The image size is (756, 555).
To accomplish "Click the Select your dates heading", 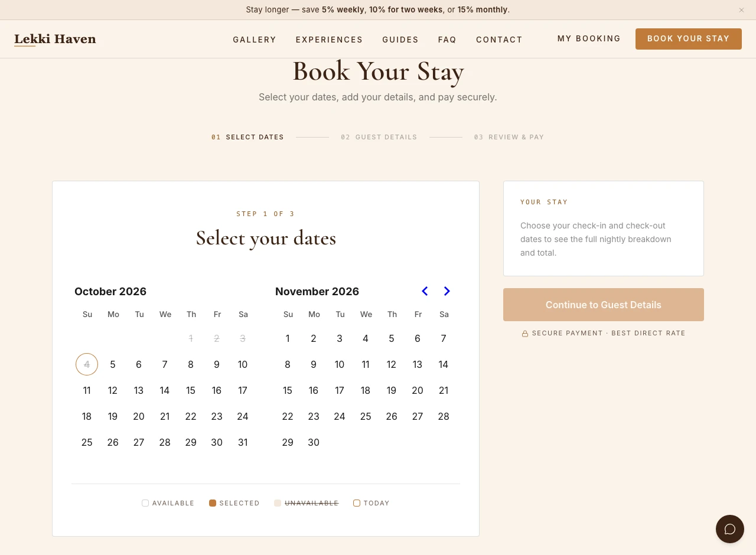I will tap(266, 238).
